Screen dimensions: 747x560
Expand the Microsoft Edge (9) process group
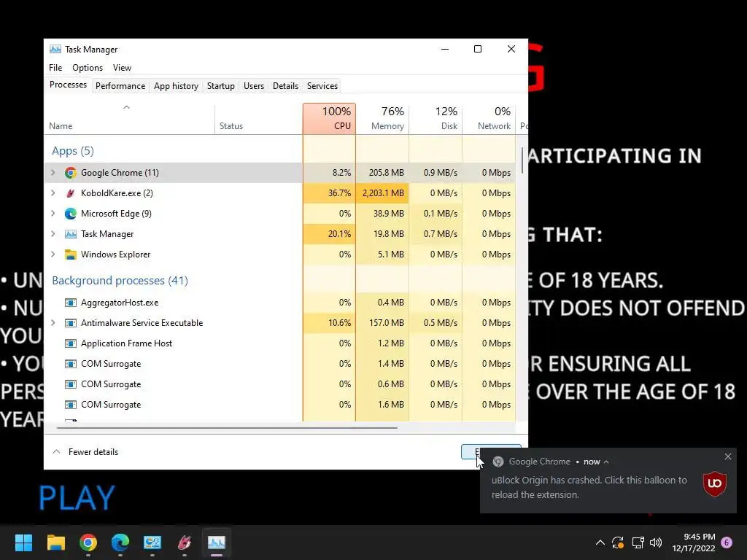(x=53, y=214)
